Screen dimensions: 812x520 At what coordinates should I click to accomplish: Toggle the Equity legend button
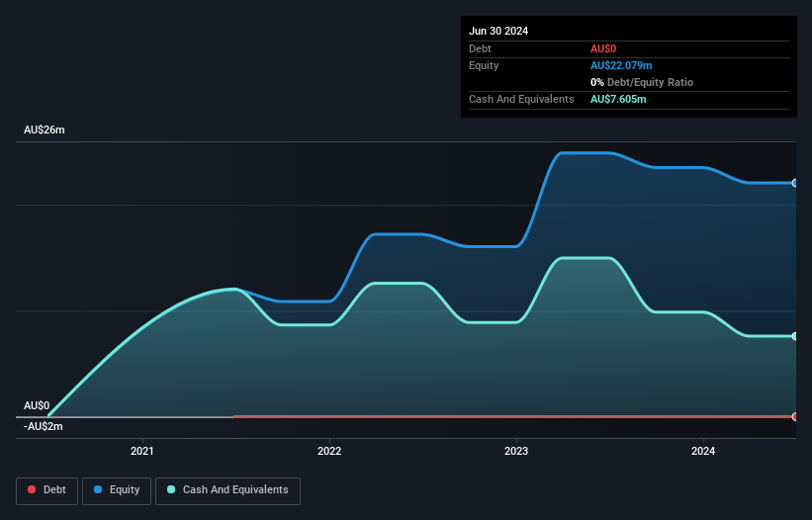pos(117,490)
